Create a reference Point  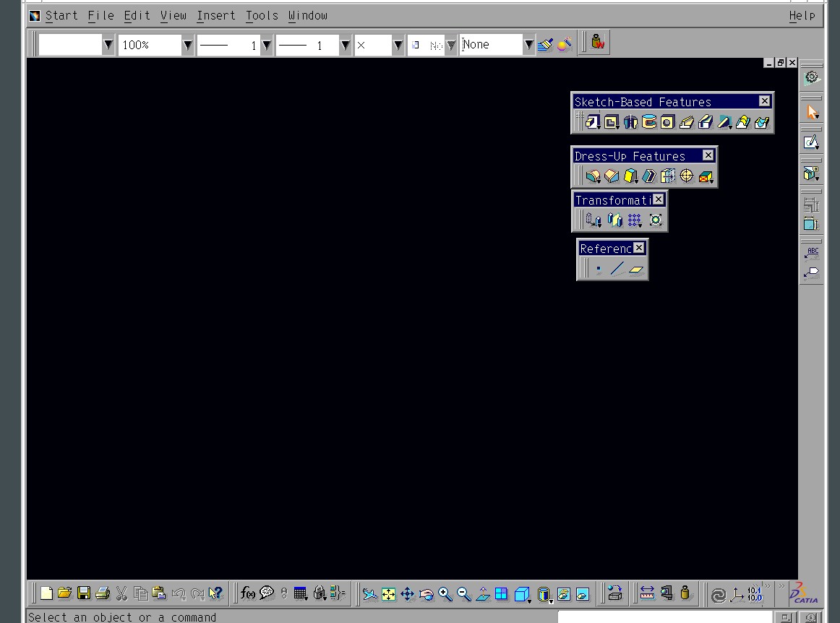tap(599, 269)
